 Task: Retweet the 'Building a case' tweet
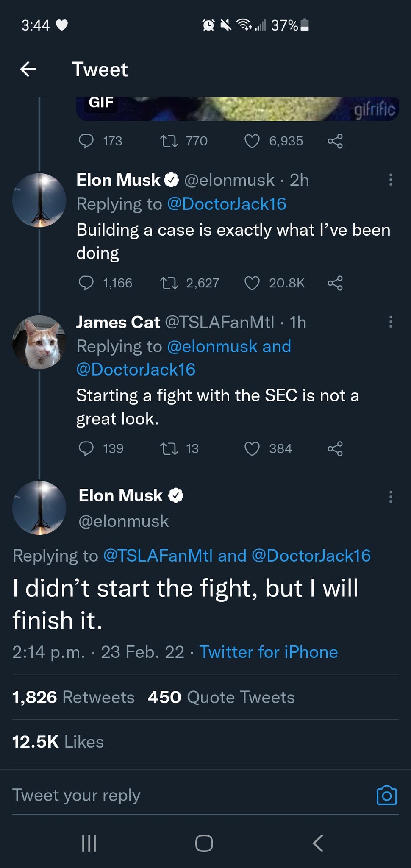pos(169,283)
